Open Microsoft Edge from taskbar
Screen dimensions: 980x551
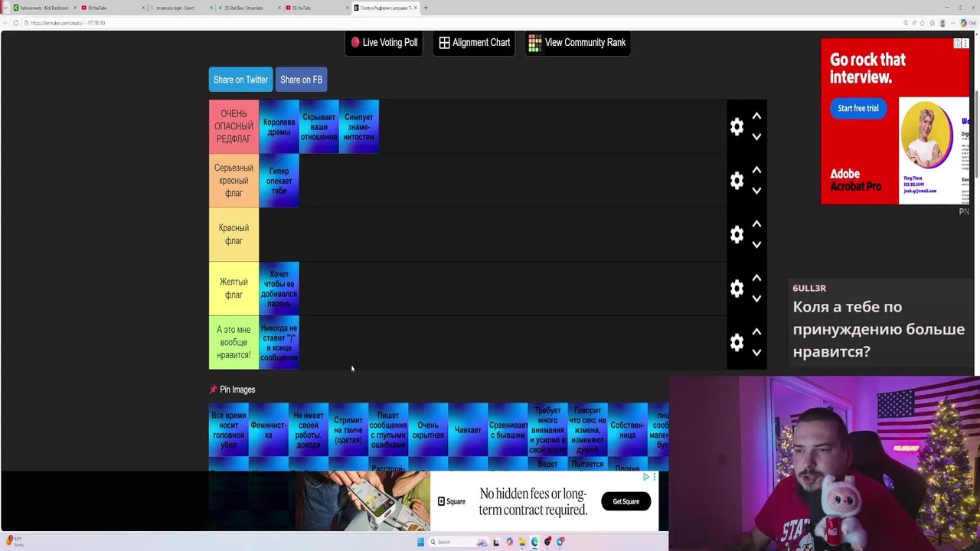[x=534, y=542]
